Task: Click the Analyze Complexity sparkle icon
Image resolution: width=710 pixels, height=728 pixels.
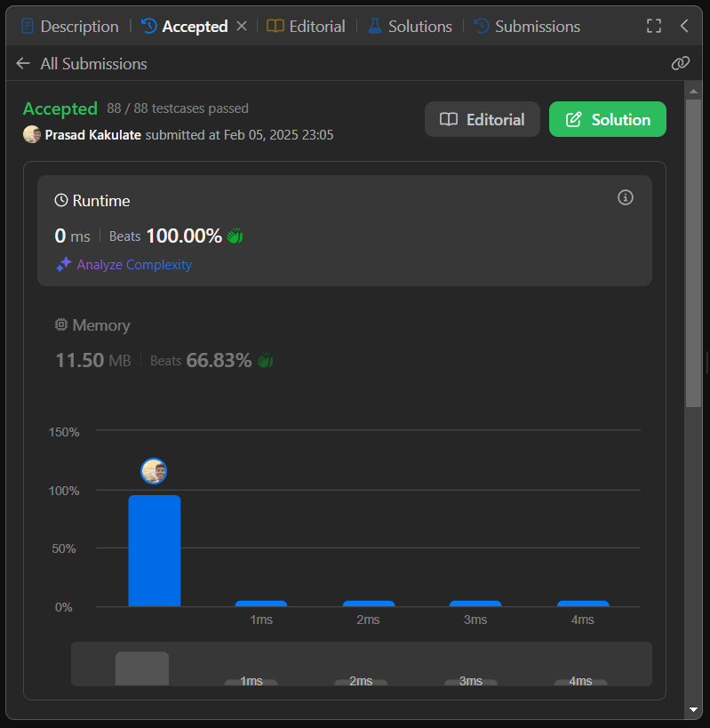Action: pyautogui.click(x=64, y=264)
